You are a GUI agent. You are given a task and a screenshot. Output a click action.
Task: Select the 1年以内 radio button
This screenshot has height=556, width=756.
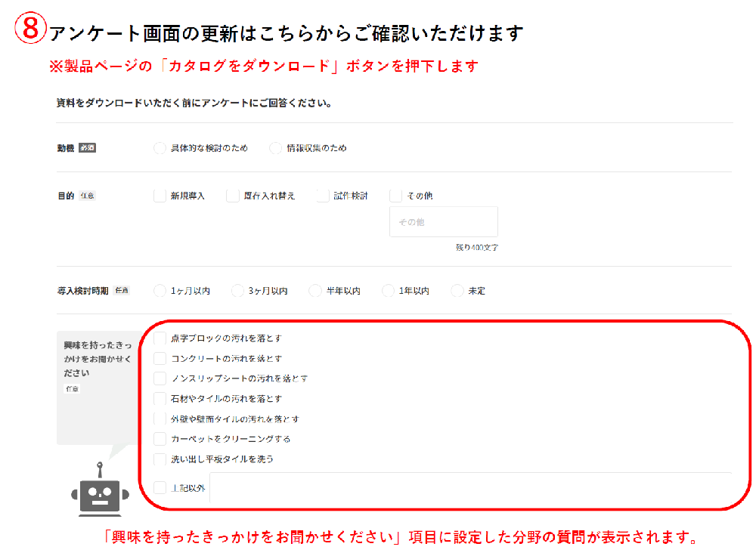(388, 291)
